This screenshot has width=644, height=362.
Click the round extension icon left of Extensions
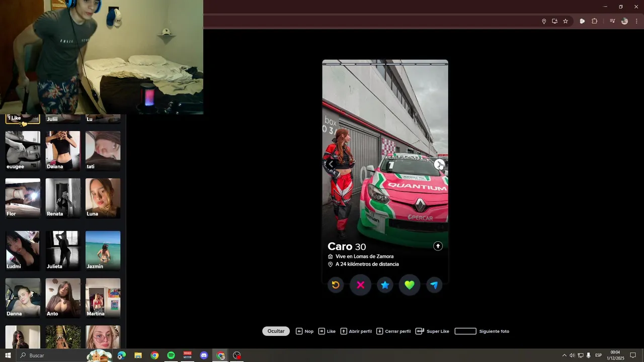coord(582,21)
